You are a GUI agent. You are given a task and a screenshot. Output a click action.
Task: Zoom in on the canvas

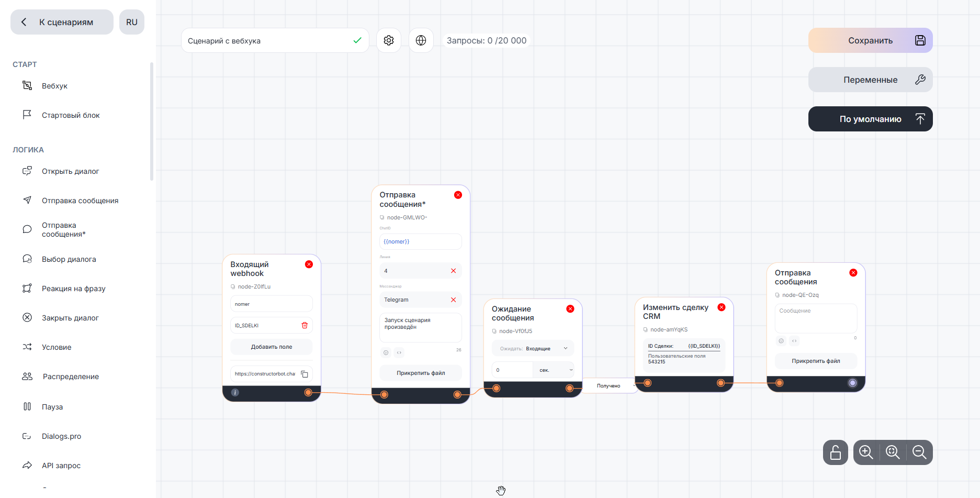866,452
